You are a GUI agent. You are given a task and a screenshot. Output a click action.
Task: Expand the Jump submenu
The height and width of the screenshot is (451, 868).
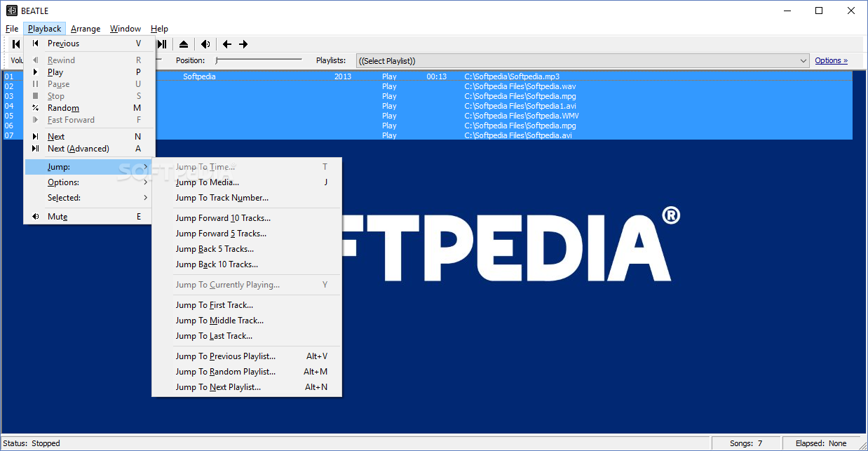click(88, 167)
